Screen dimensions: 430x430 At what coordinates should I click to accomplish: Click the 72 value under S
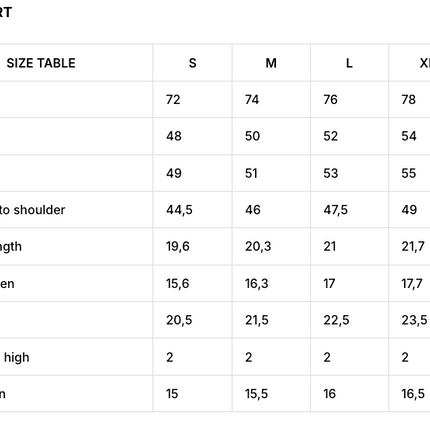click(x=173, y=100)
